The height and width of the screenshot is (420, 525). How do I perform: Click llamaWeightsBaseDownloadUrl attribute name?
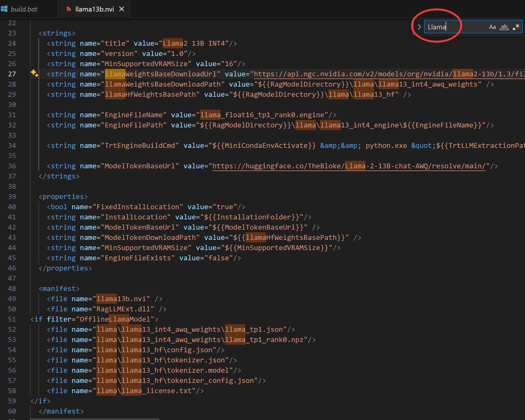pos(160,74)
